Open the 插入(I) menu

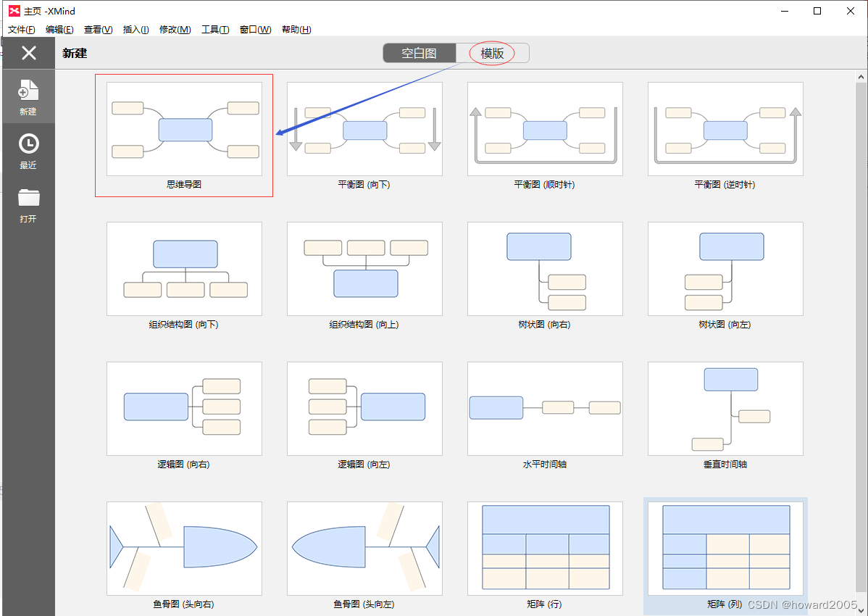pos(135,29)
